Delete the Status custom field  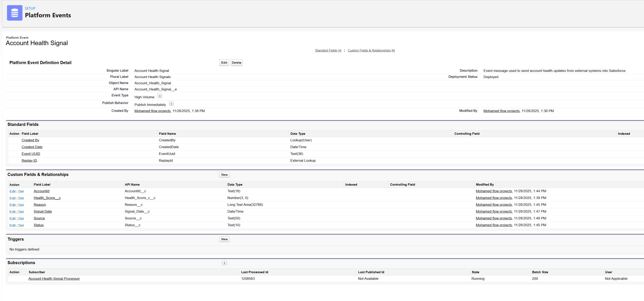[21, 225]
